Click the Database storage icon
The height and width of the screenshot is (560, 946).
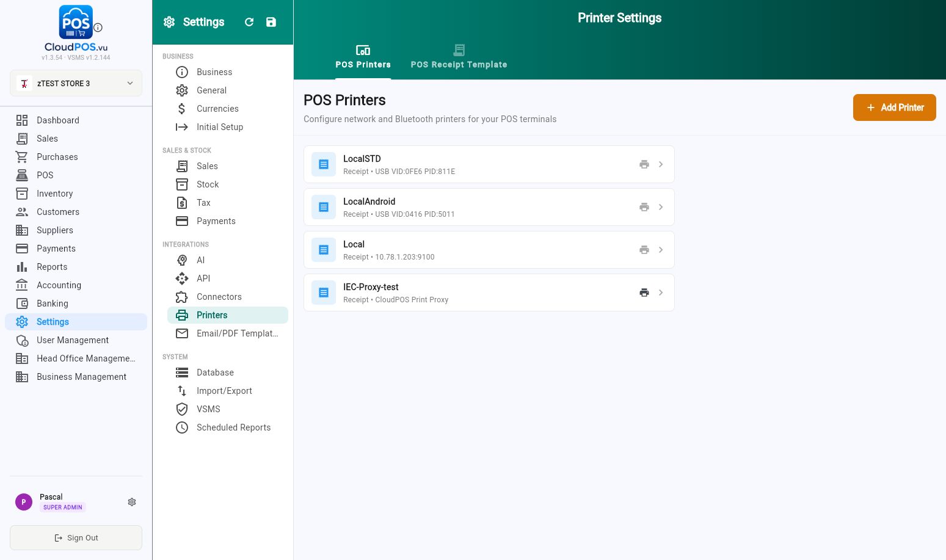tap(182, 373)
